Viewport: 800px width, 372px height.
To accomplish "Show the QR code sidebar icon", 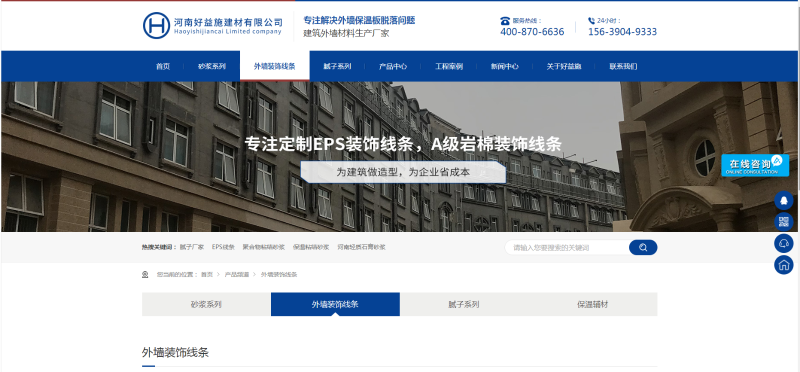I will pyautogui.click(x=784, y=222).
